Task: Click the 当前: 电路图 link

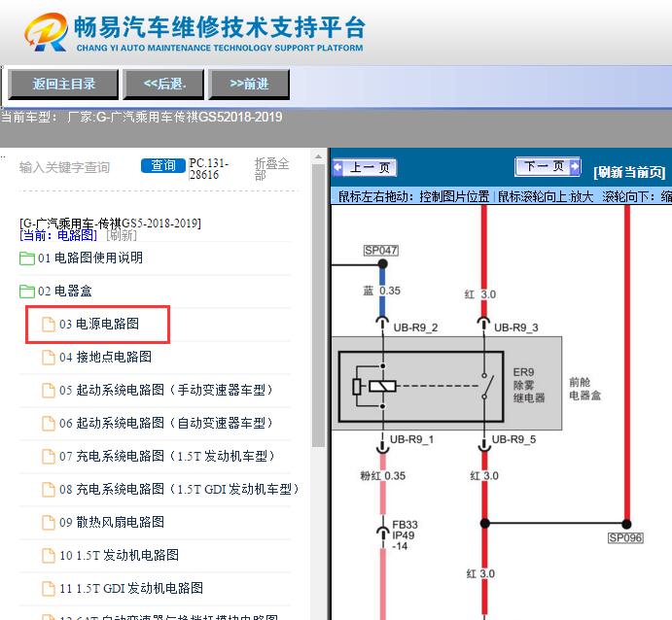Action: [57, 235]
